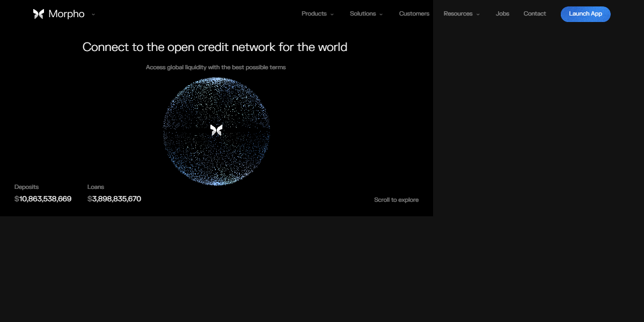Expand the Resources chevron arrow
Image resolution: width=644 pixels, height=322 pixels.
[x=478, y=14]
